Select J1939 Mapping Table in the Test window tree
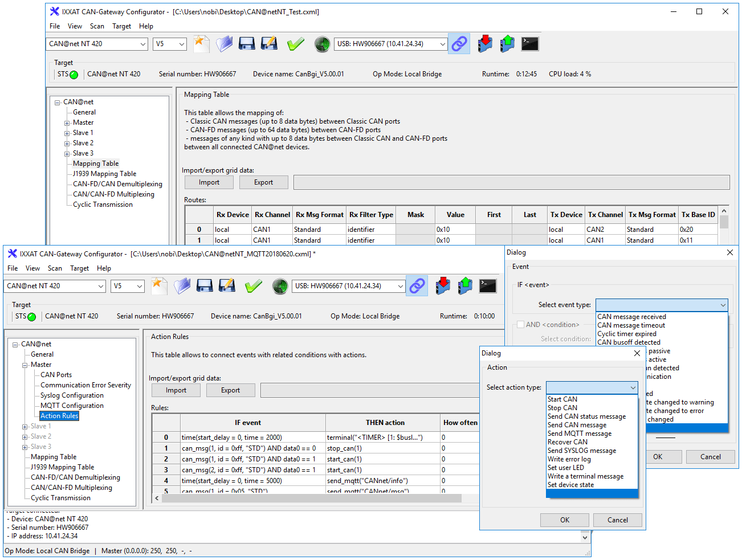The height and width of the screenshot is (560, 742). [105, 174]
